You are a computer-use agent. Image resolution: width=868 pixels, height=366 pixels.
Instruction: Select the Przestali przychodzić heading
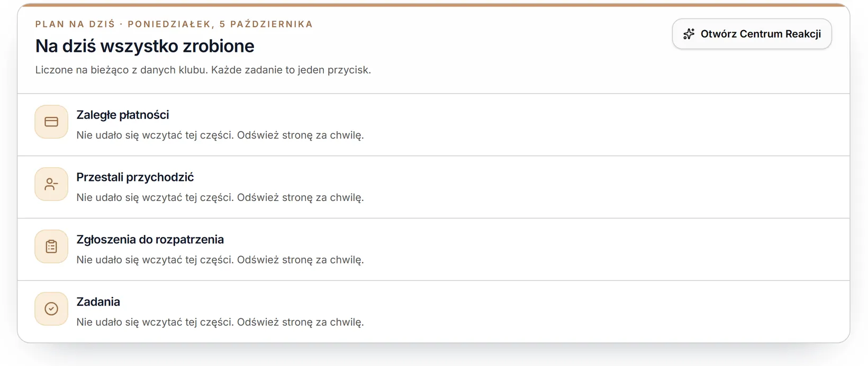135,177
